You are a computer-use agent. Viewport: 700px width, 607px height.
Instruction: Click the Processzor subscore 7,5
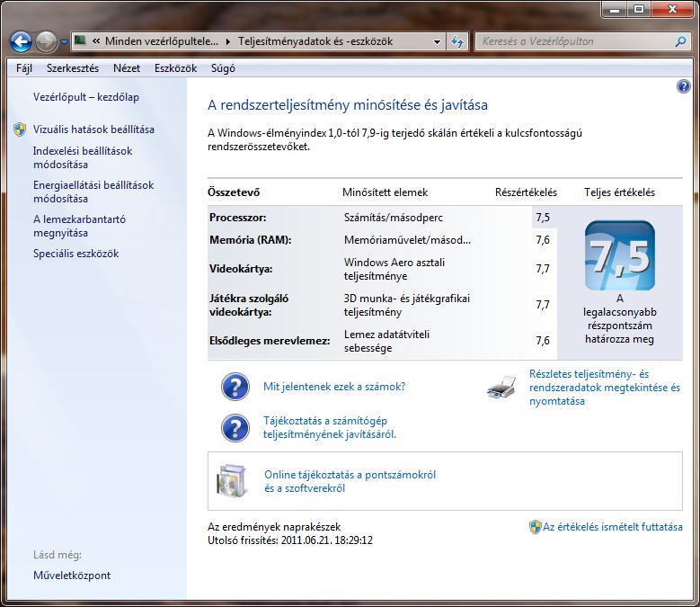click(x=543, y=218)
